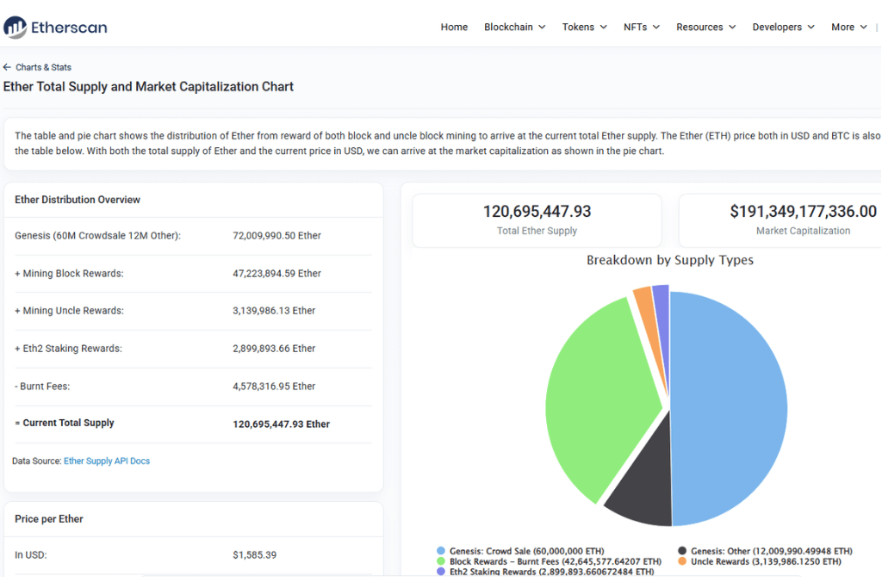Screen dimensions: 882x588
Task: Click the Etherscan wordmark text
Action: [x=69, y=28]
